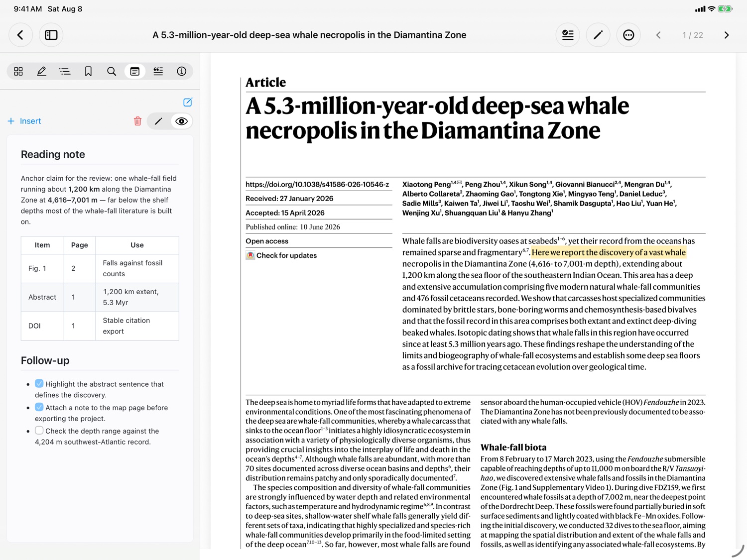Click the Fig. 1 table cell
Viewport: 747px width, 560px height.
[x=42, y=268]
